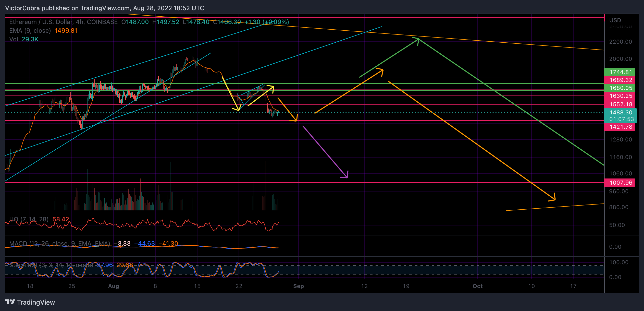Click the open value O1487.00

[x=135, y=22]
